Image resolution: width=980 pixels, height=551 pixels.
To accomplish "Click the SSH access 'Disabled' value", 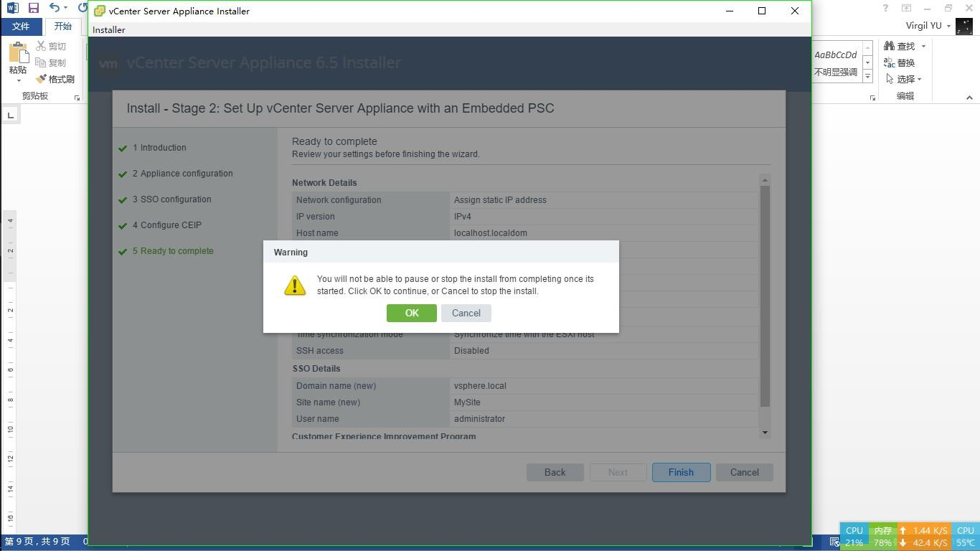I will [471, 351].
